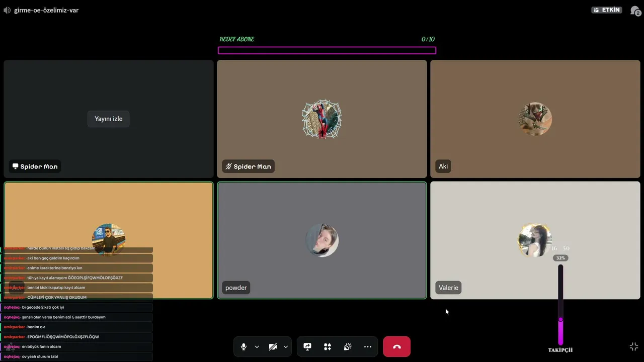Click the avatar in the orange participant tile

pyautogui.click(x=109, y=239)
